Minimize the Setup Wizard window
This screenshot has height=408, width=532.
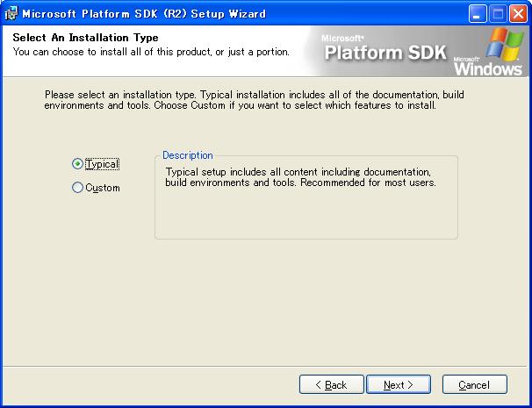(x=477, y=14)
